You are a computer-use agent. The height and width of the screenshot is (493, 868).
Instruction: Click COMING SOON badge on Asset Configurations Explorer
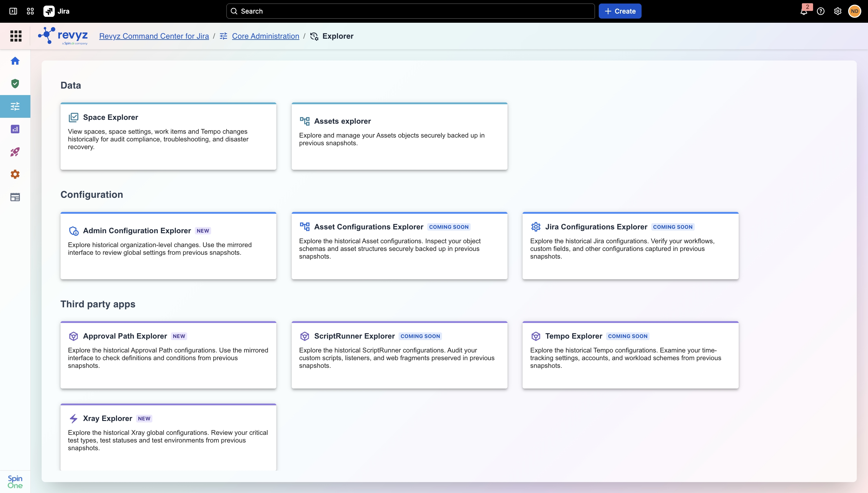coord(449,227)
